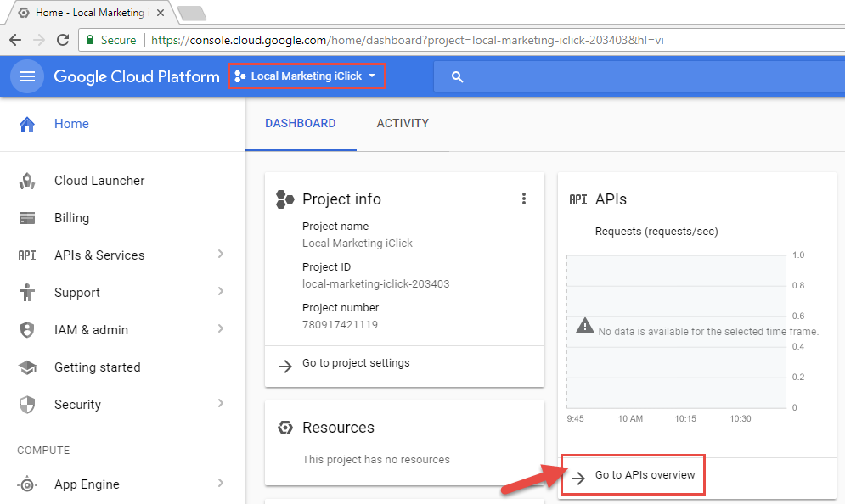Reload the page in the browser

(63, 40)
